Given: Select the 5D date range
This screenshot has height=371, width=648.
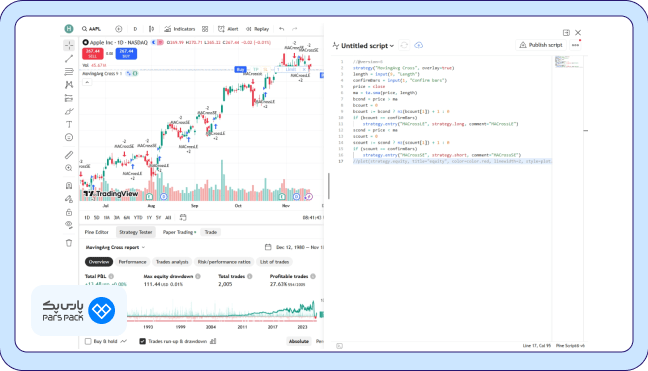Looking at the screenshot, I should point(96,217).
